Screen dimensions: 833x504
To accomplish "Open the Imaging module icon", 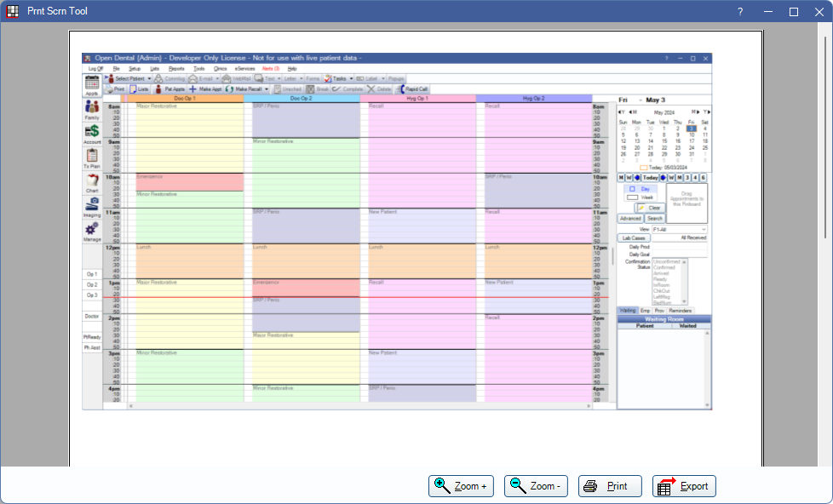I will click(x=91, y=207).
